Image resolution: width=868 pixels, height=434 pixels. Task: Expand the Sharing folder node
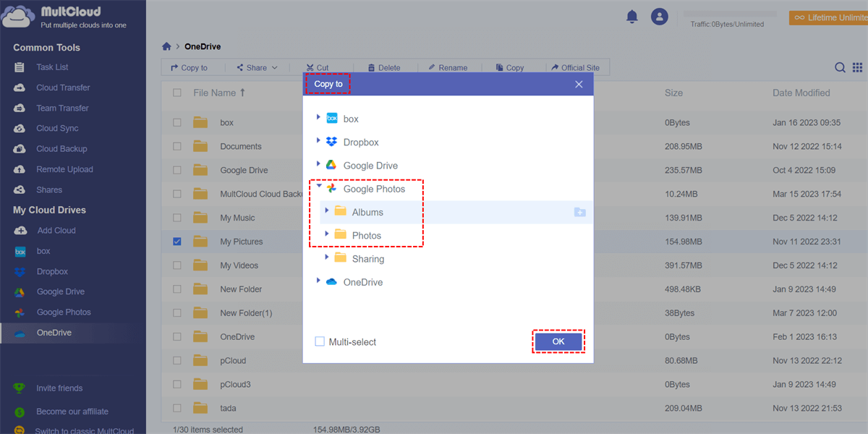[x=327, y=257]
